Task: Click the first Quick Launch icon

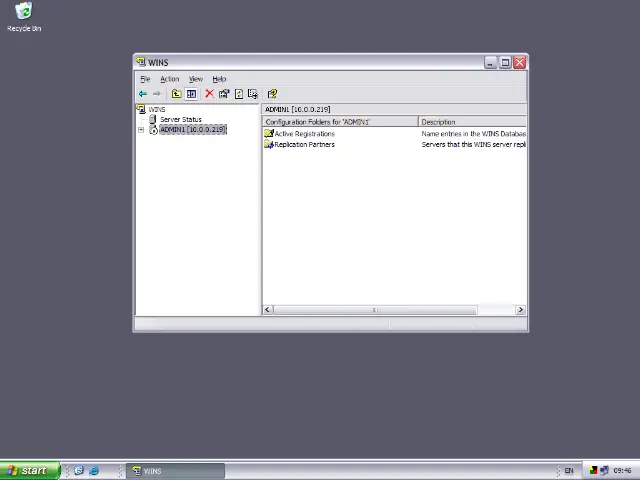Action: click(79, 471)
